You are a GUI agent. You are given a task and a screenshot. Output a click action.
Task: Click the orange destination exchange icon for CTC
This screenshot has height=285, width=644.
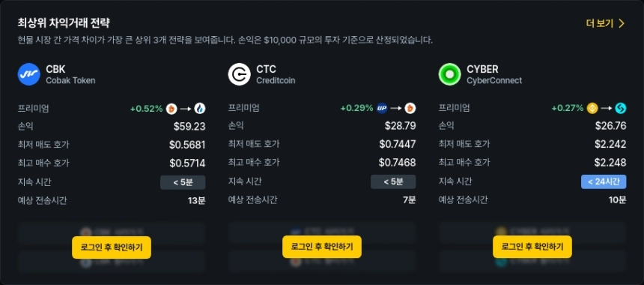(x=410, y=109)
